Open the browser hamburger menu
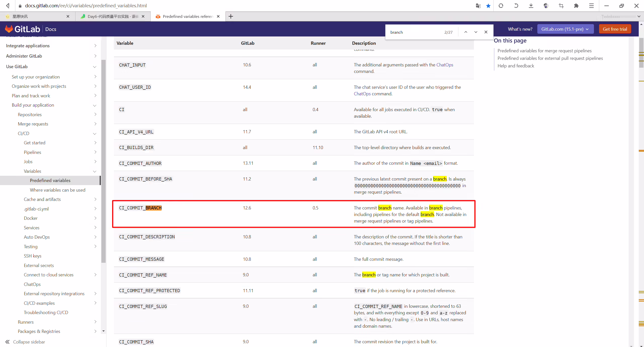644x347 pixels. pyautogui.click(x=591, y=6)
